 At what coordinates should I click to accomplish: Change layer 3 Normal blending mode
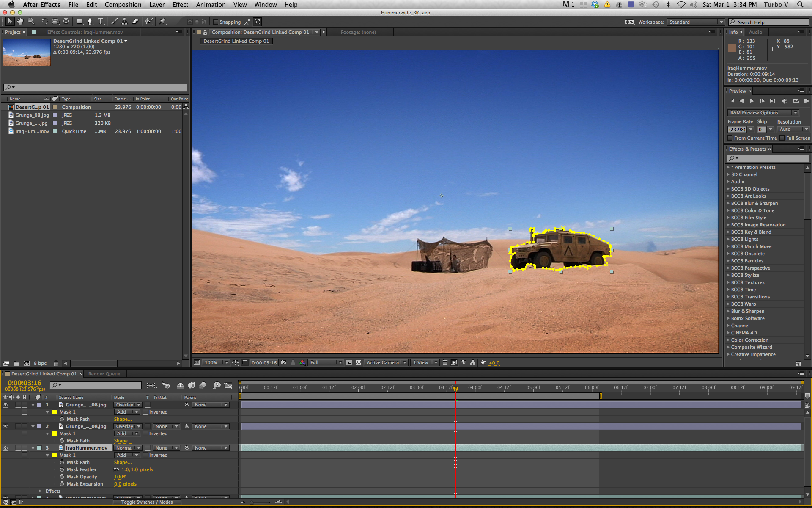(x=128, y=448)
